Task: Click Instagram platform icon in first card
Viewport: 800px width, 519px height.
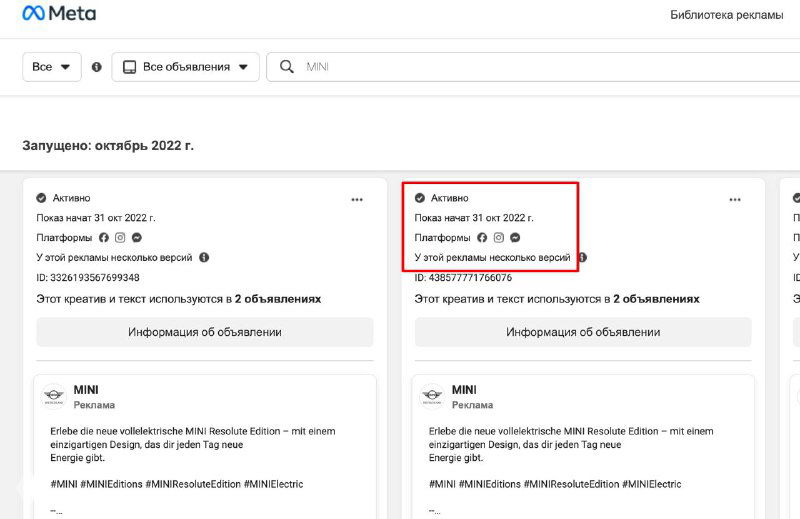Action: point(120,238)
